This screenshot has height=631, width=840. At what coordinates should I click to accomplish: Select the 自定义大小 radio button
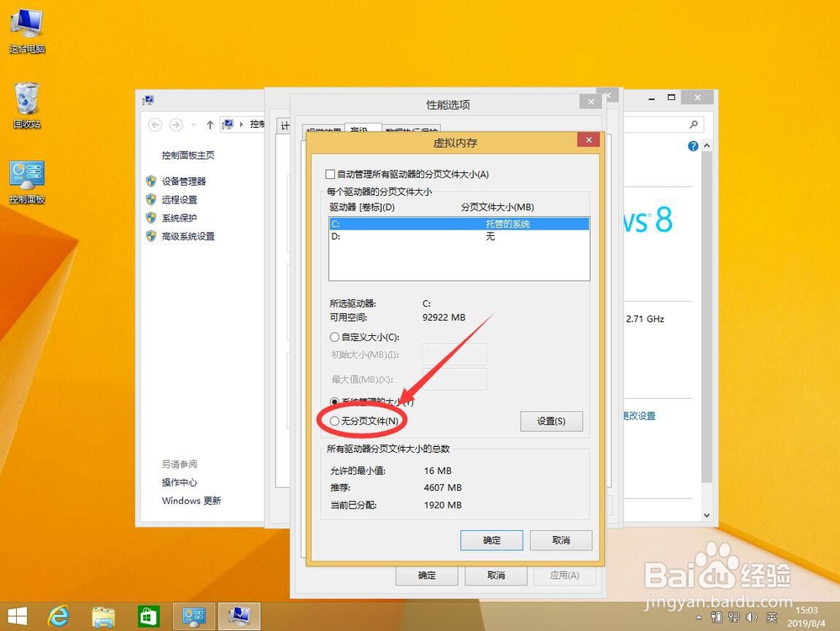click(x=334, y=337)
